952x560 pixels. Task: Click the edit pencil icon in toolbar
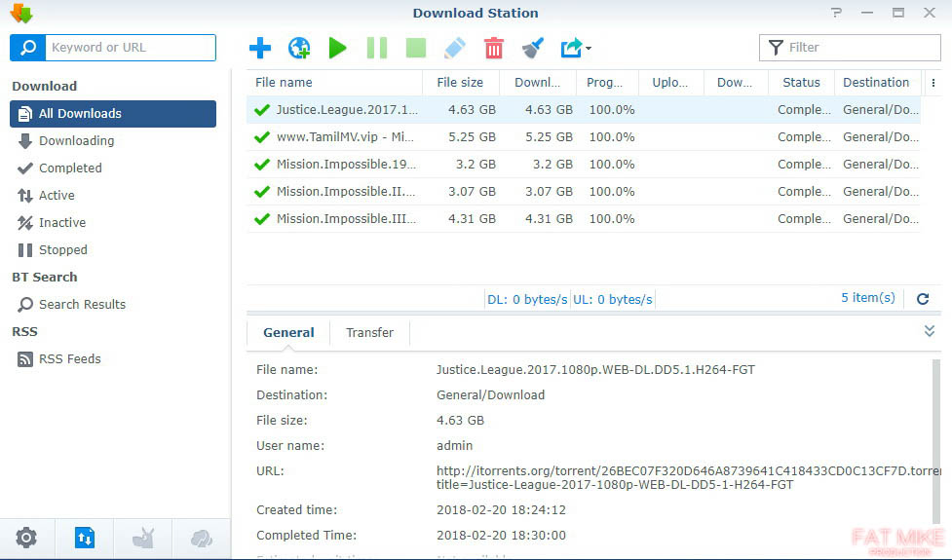[x=455, y=48]
